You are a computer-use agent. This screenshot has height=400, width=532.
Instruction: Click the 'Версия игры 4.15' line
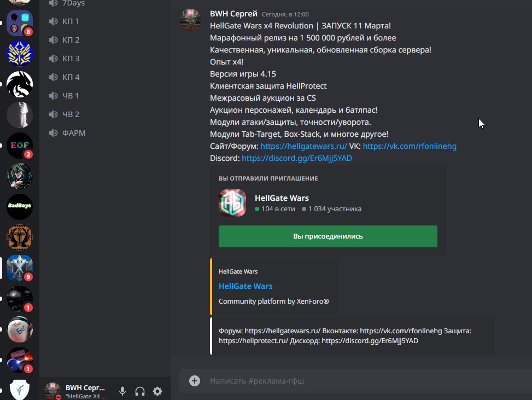click(243, 74)
